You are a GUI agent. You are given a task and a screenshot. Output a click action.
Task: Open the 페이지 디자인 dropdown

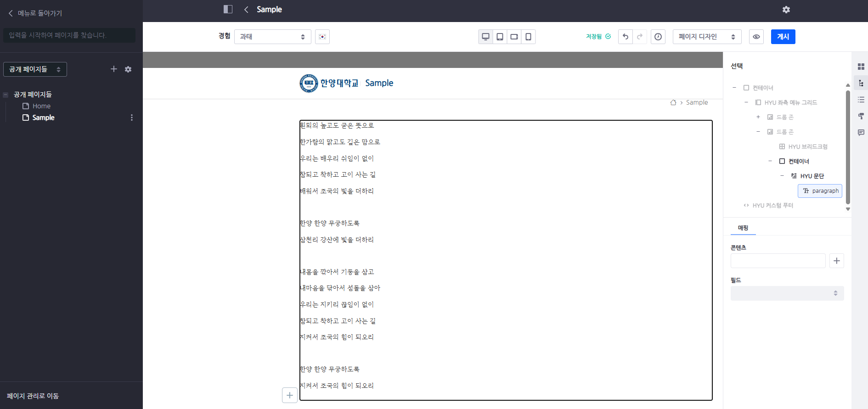click(x=706, y=37)
